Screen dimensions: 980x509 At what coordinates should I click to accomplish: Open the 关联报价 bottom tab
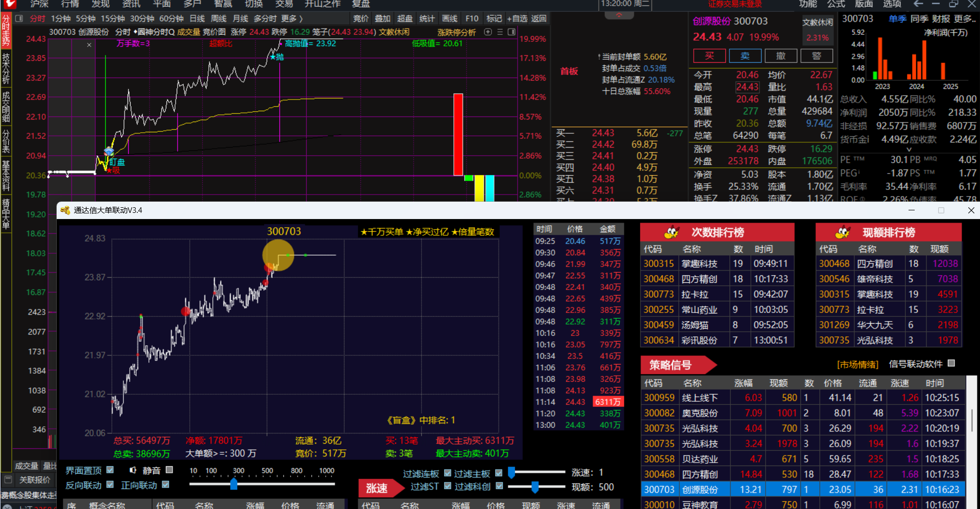35,480
